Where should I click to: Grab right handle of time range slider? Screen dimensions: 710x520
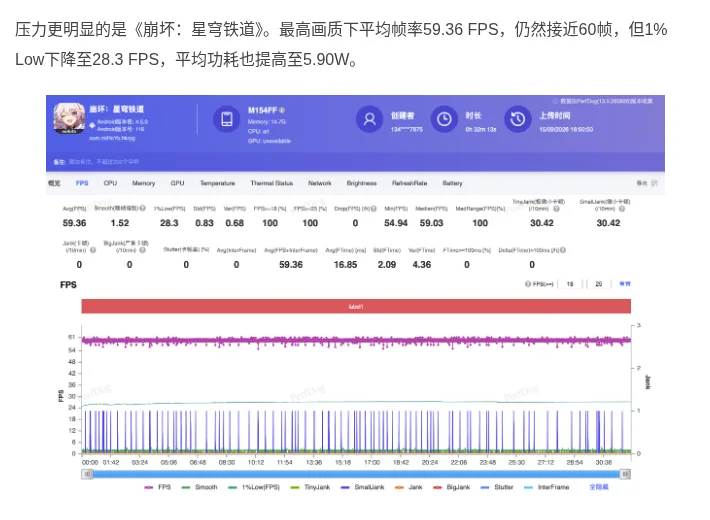[x=625, y=474]
